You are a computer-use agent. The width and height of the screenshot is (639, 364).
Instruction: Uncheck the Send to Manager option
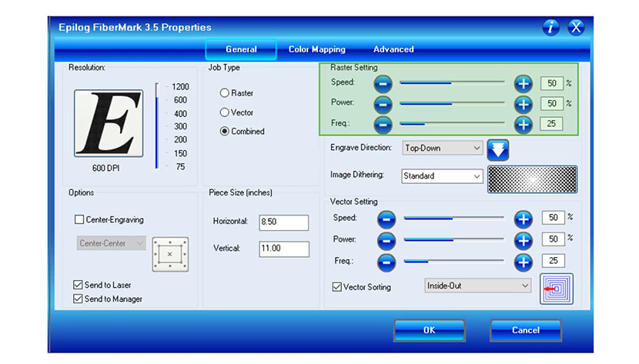[x=78, y=299]
